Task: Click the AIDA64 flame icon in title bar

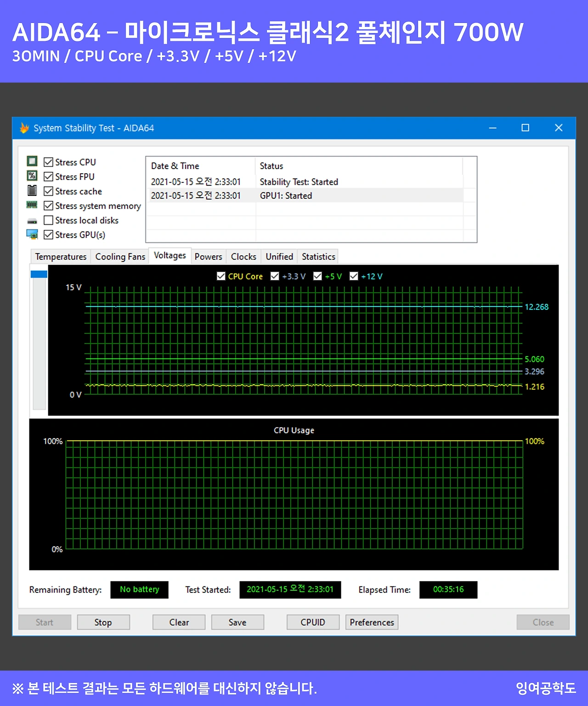Action: pyautogui.click(x=24, y=128)
